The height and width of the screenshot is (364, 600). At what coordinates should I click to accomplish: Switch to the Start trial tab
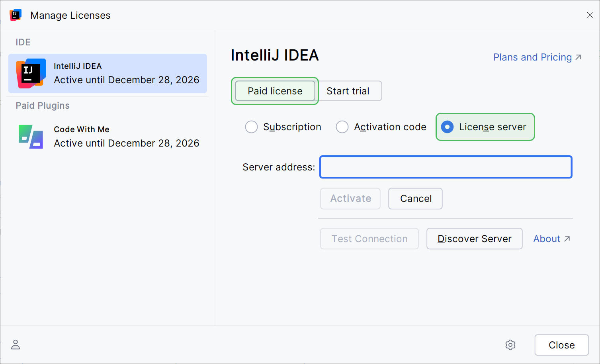tap(348, 91)
